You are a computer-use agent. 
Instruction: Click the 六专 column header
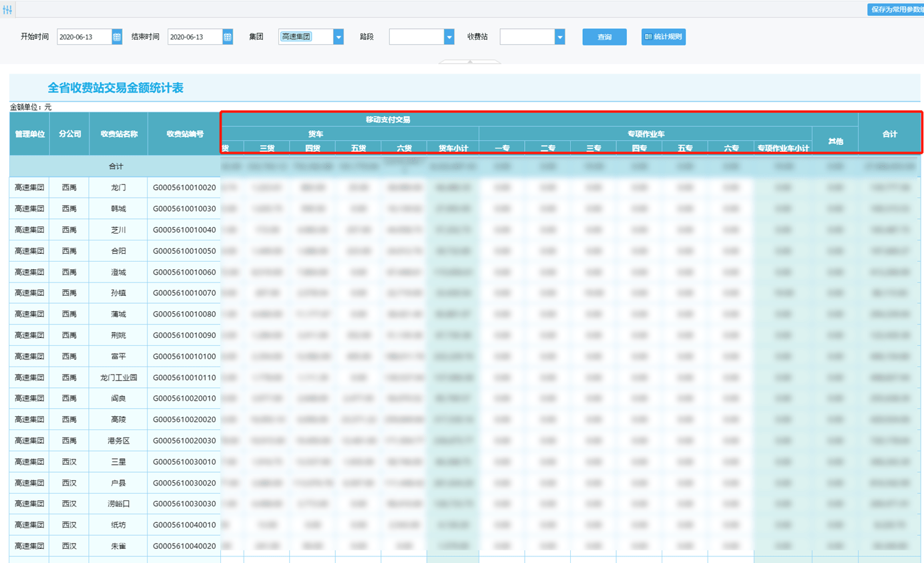tap(730, 148)
